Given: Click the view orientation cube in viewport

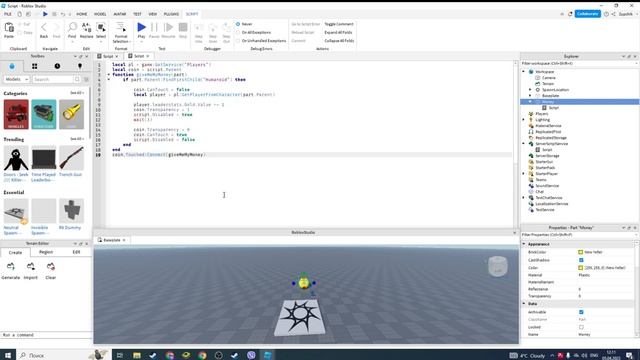Looking at the screenshot, I should point(498,267).
